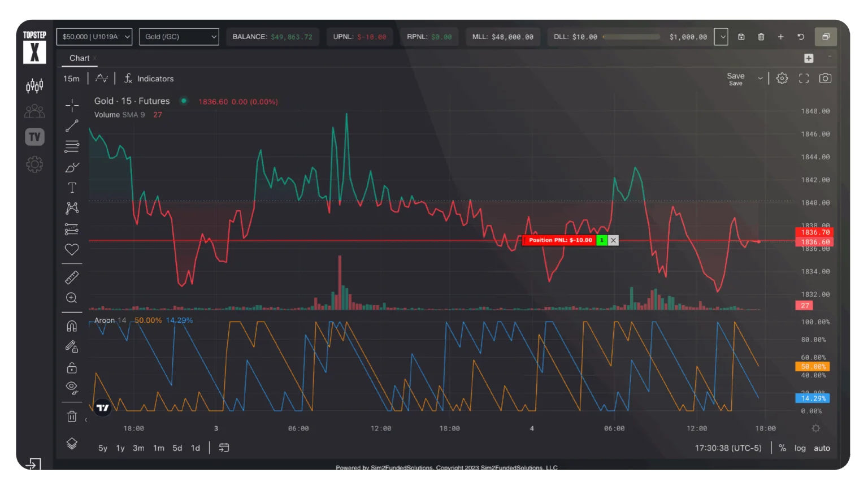
Task: Toggle hide all drawings eye icon
Action: [72, 387]
